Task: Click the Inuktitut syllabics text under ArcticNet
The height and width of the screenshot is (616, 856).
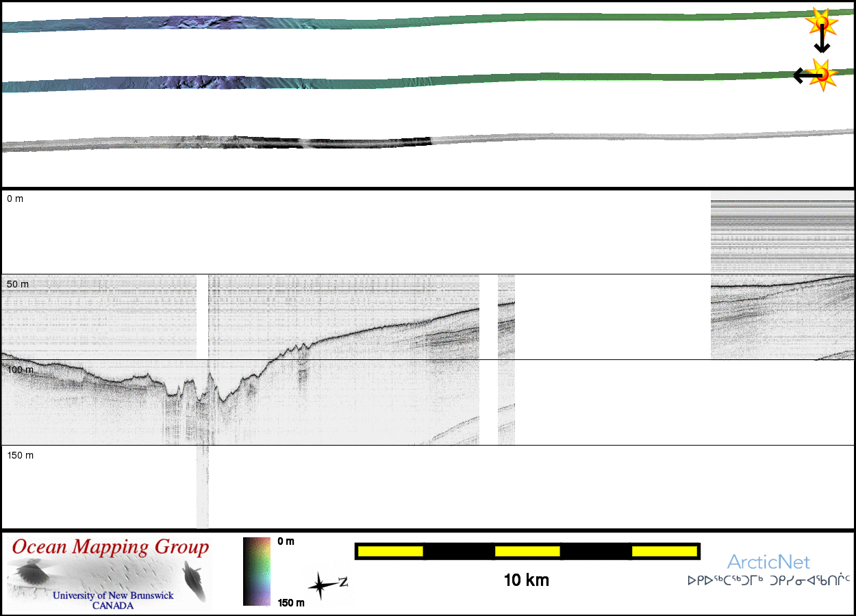Action: (x=768, y=581)
